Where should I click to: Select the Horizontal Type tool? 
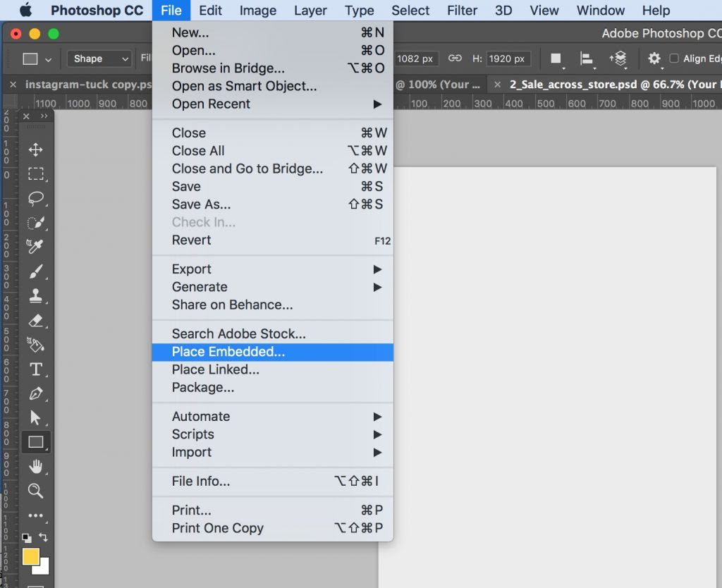click(35, 369)
